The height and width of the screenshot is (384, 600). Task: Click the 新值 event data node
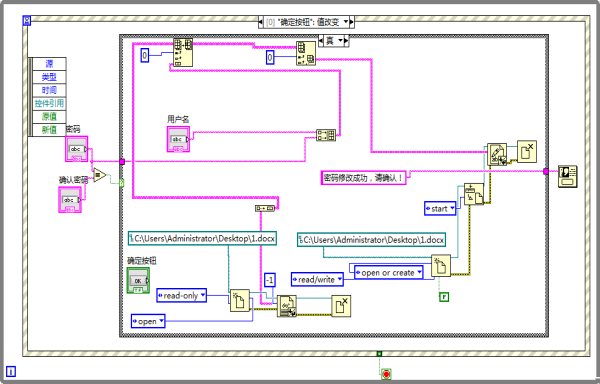coord(49,130)
